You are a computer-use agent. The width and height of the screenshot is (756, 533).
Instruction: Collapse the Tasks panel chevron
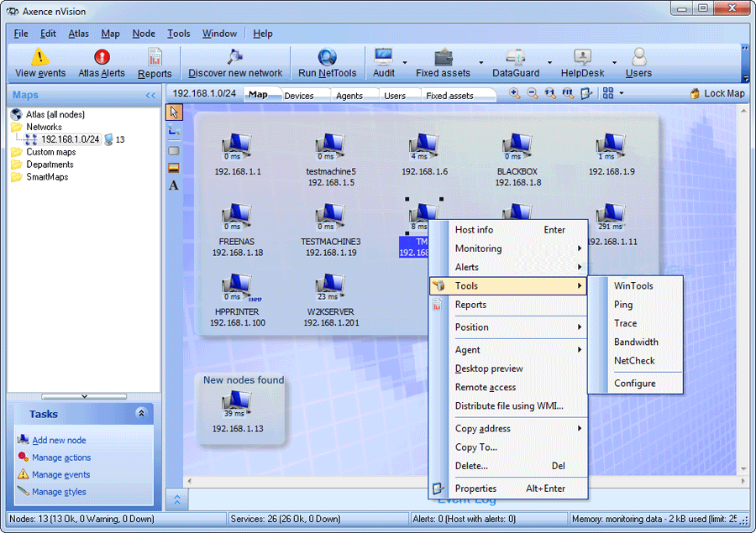pyautogui.click(x=141, y=414)
